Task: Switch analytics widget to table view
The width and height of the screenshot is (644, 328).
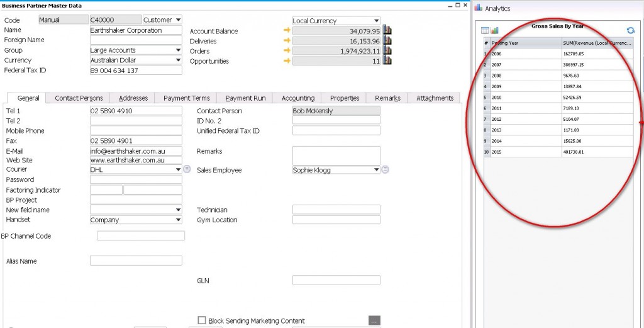Action: (x=485, y=30)
